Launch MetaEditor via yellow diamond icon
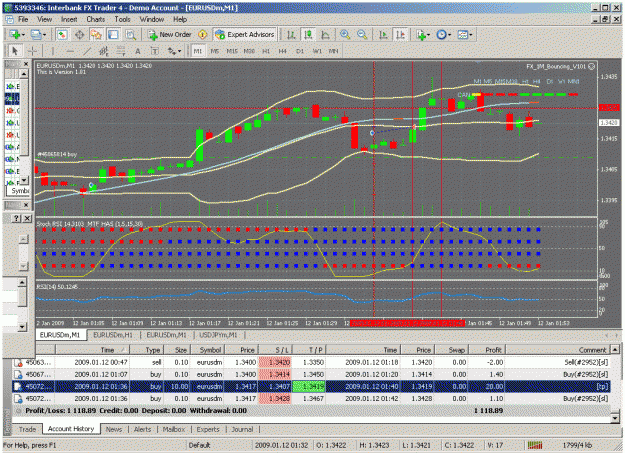This screenshot has height=453, width=625. coord(203,35)
